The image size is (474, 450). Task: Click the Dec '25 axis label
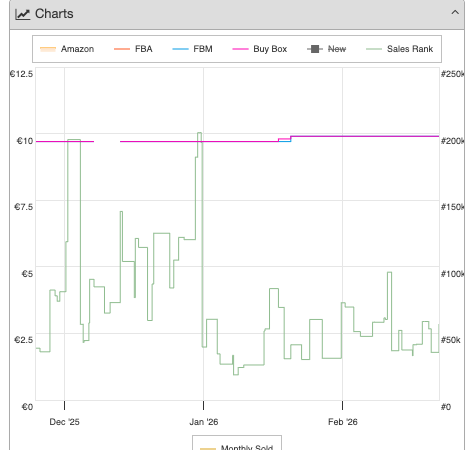(64, 422)
